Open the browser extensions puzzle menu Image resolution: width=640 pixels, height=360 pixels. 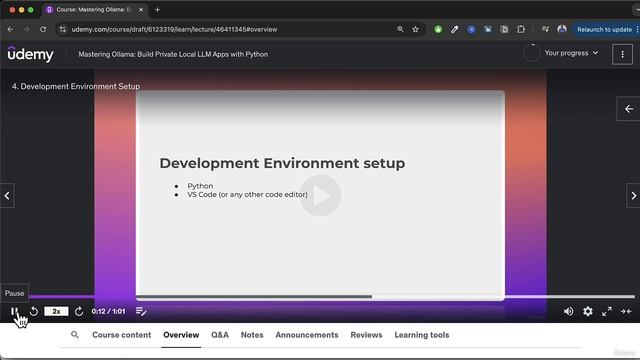click(521, 29)
